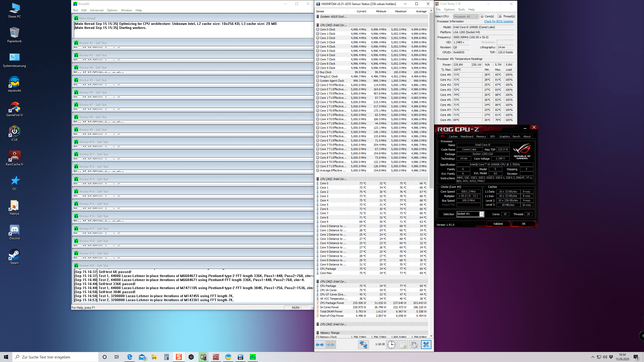Viewport: 644px width, 362px height.
Task: Switch to CPU-Z SPD tab
Action: coord(492,137)
